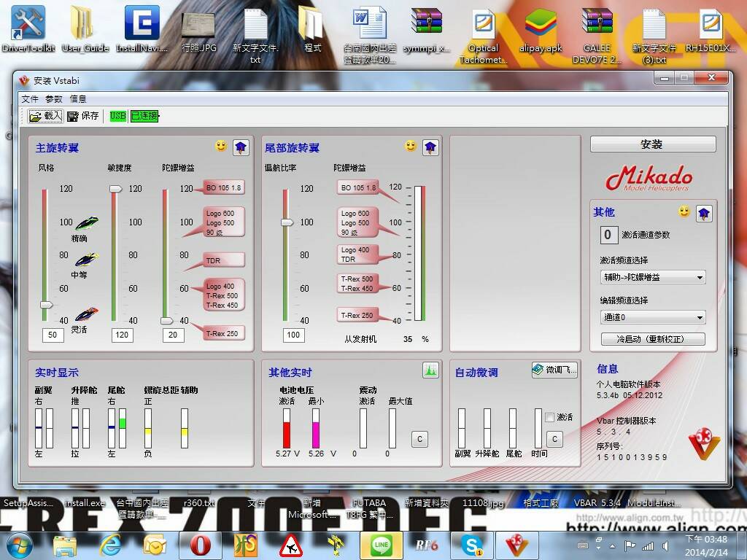Click the 微调飞... button in 自动微调
The image size is (747, 560).
(554, 370)
